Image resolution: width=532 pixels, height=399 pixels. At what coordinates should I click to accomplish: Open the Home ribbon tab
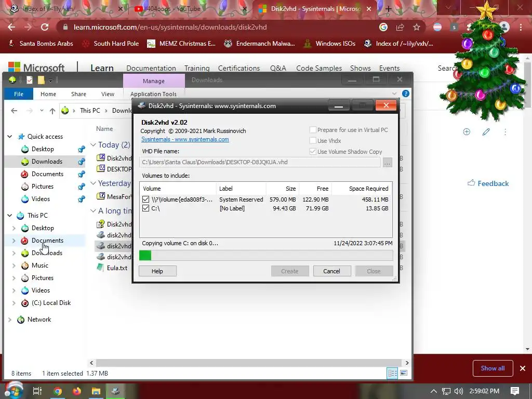tap(48, 94)
